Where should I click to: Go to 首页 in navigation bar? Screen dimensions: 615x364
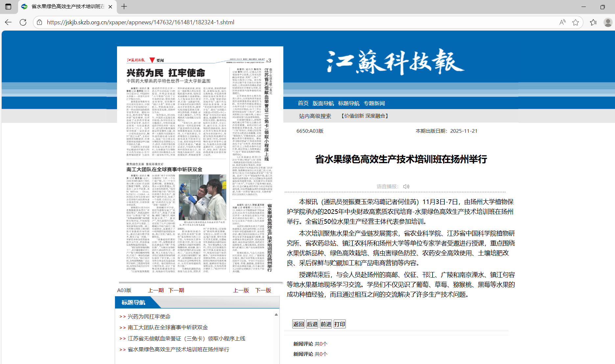tap(303, 103)
